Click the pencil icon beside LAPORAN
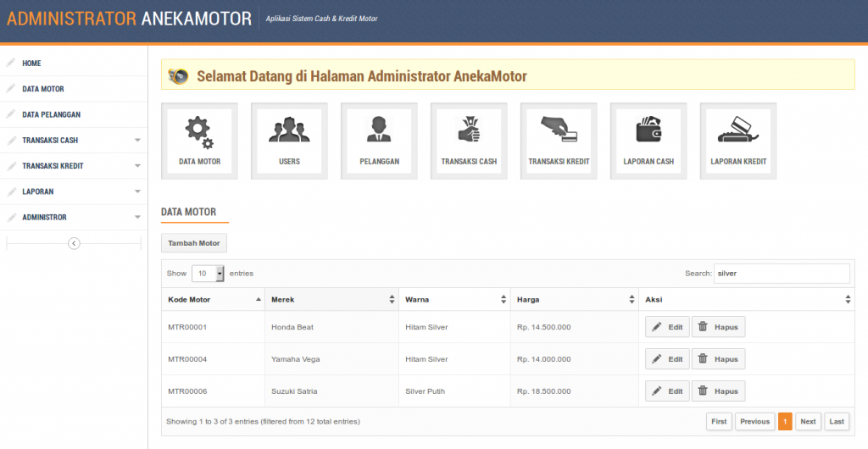The width and height of the screenshot is (868, 449). (x=10, y=191)
